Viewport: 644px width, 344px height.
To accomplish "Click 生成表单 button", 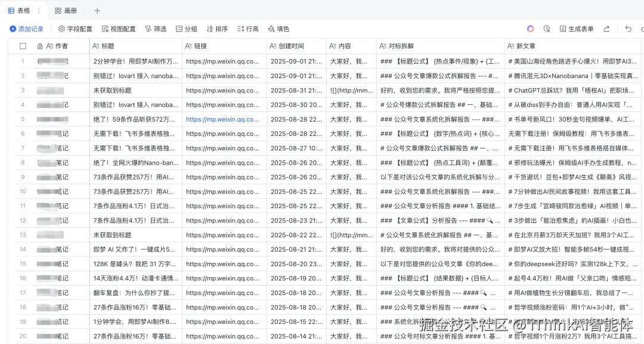I will (577, 29).
